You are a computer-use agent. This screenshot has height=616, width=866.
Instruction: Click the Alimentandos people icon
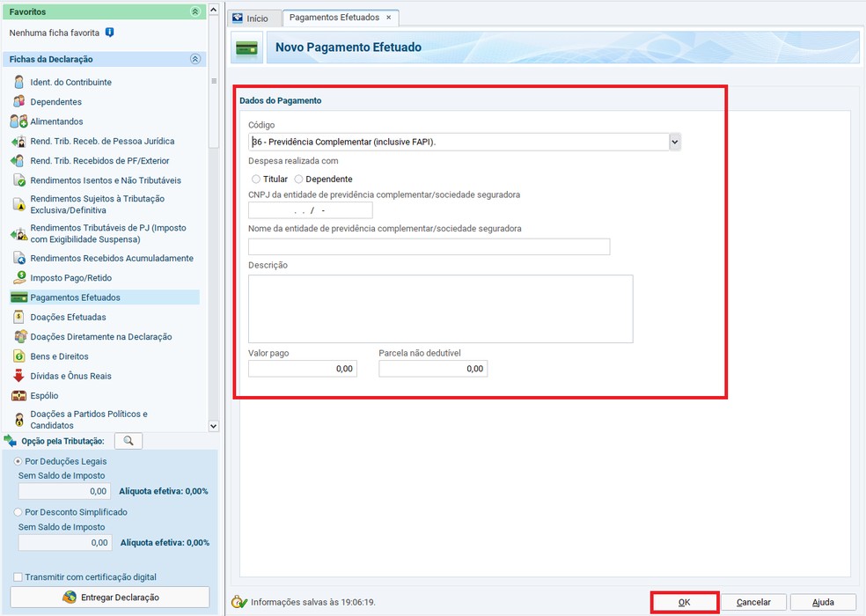coord(18,121)
